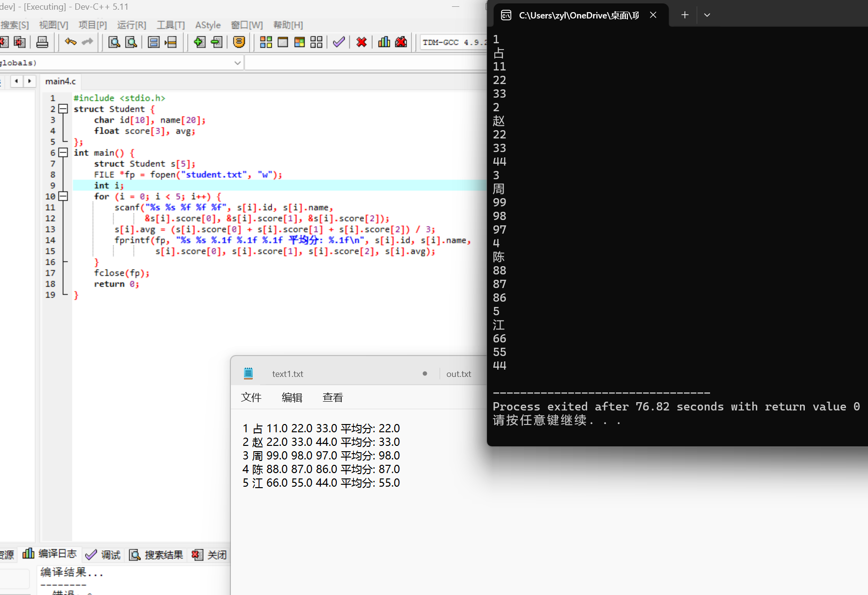Click the green plus Add file icon
The height and width of the screenshot is (595, 868).
coord(199,42)
